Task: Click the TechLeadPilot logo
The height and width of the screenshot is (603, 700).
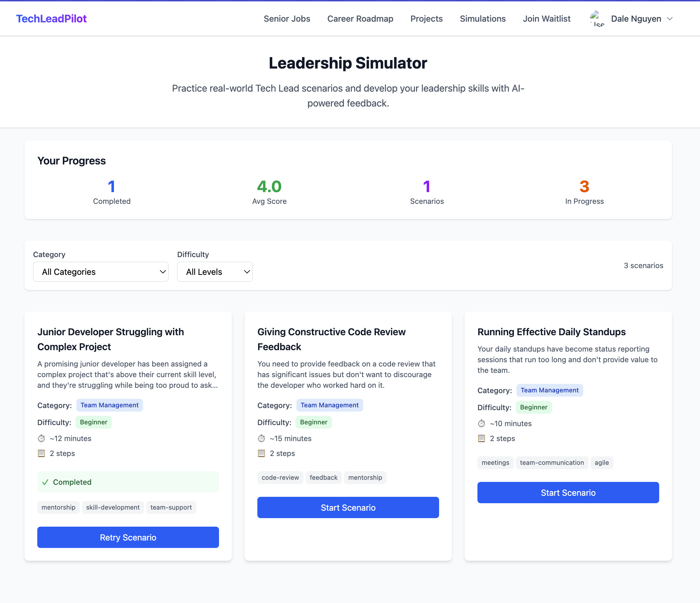Action: click(51, 18)
